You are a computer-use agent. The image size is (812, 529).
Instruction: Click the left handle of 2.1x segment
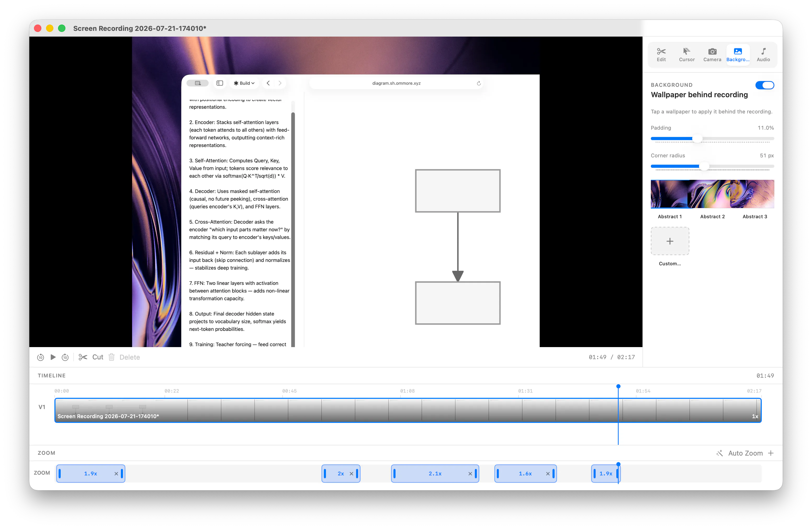[x=394, y=473]
